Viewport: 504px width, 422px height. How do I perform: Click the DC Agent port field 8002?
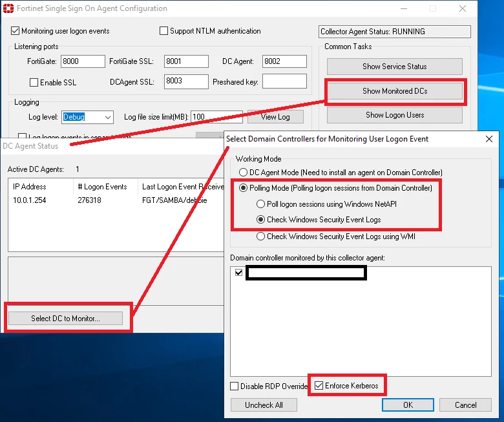pyautogui.click(x=284, y=61)
